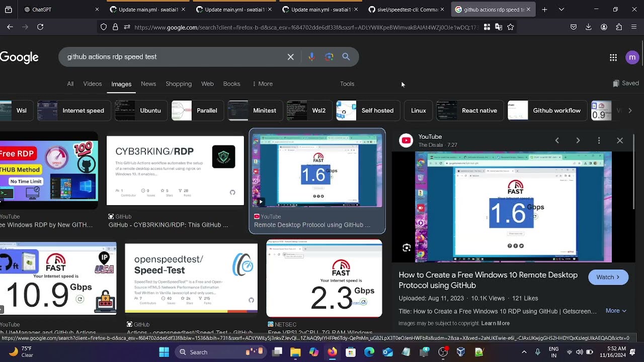The image size is (644, 362).
Task: Click the Google search input field
Action: click(174, 57)
